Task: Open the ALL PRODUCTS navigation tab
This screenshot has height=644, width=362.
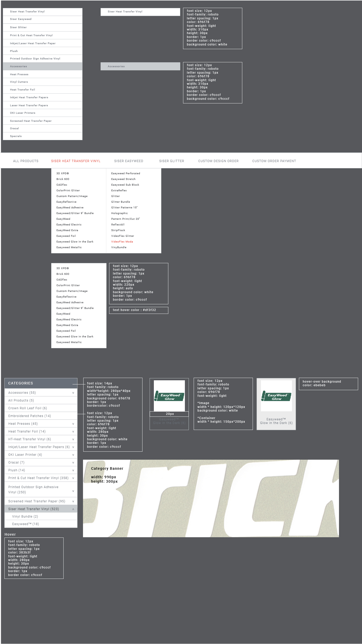Action: pos(26,161)
